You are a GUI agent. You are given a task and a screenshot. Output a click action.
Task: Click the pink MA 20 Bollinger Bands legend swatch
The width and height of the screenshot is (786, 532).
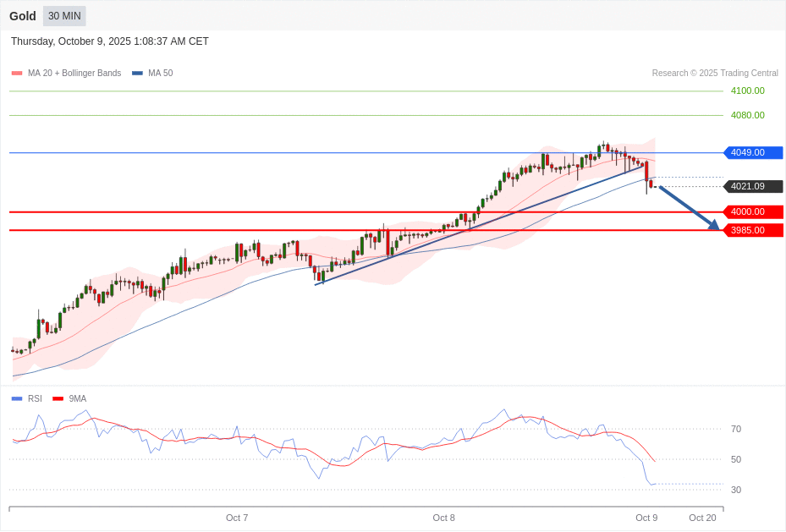click(x=17, y=74)
